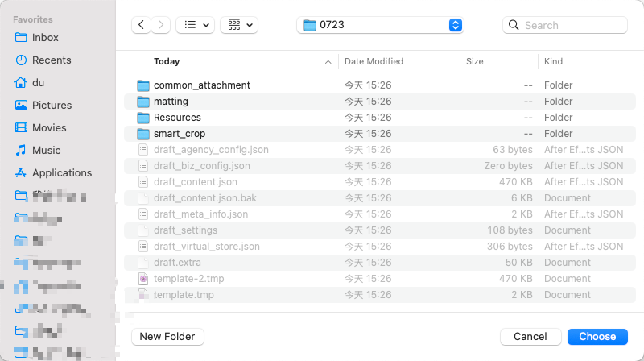Open Music in the sidebar
Screen dimensions: 644x361
pos(46,150)
